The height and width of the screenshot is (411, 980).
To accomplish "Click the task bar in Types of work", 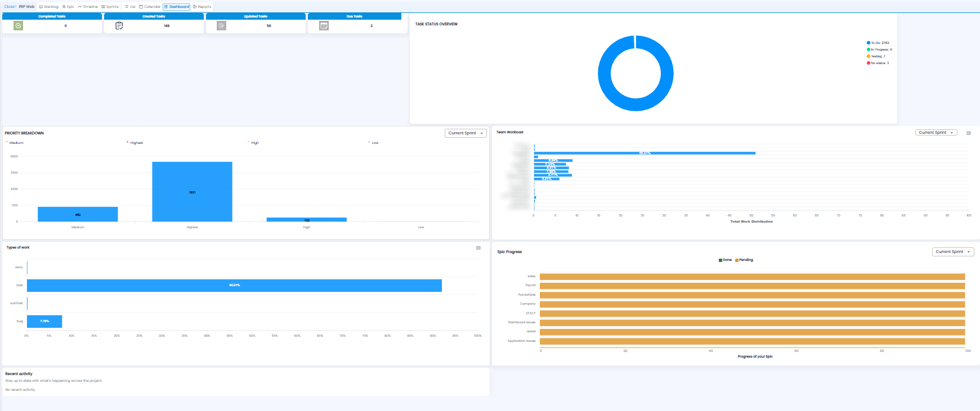I will pos(234,285).
